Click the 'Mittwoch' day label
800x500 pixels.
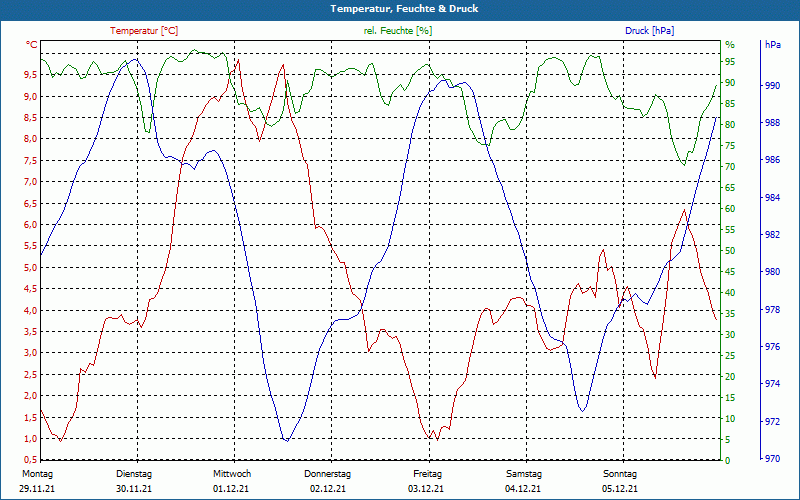[232, 474]
